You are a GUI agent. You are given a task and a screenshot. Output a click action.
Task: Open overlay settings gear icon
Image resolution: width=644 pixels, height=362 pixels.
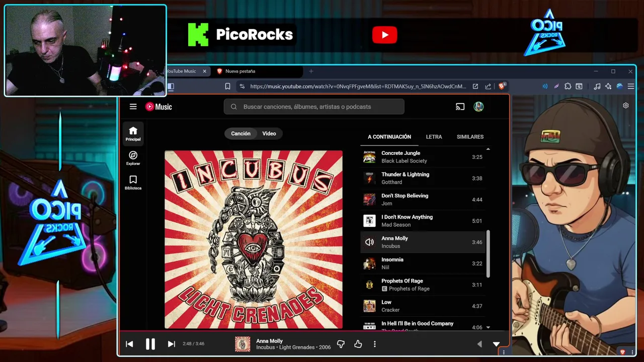point(625,106)
